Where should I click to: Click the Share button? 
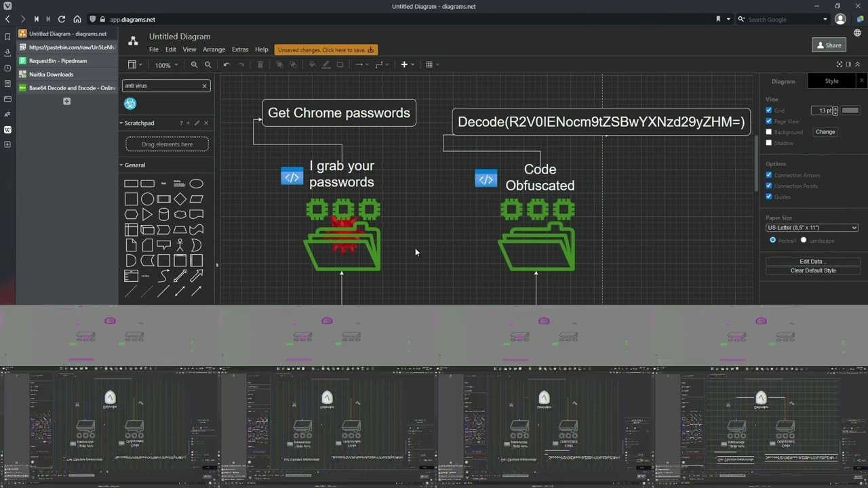[829, 45]
